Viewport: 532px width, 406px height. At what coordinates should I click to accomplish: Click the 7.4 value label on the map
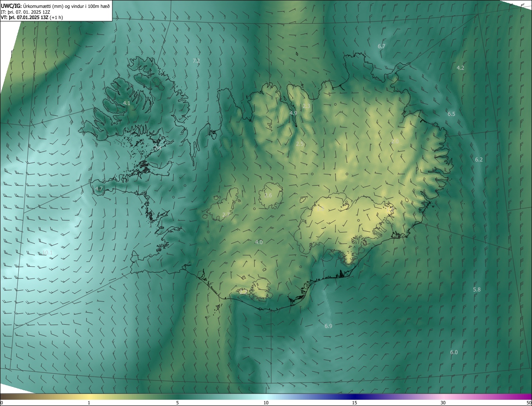(x=157, y=148)
